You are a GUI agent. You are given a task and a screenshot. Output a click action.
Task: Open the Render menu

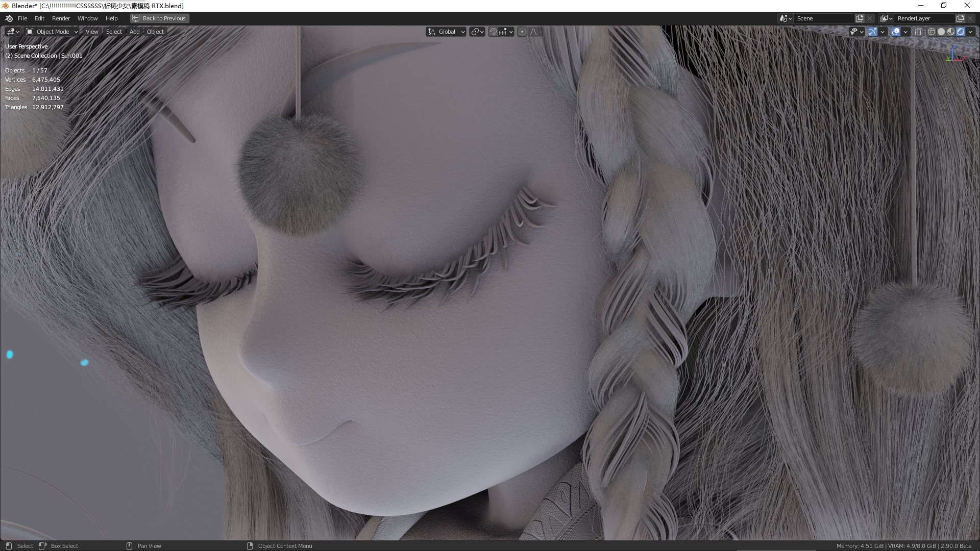point(61,18)
